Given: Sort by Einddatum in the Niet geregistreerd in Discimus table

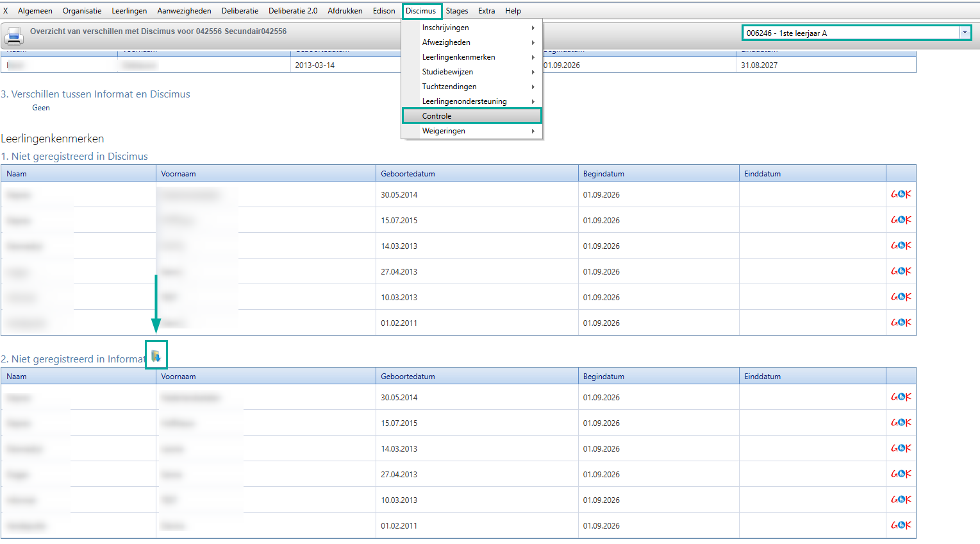Looking at the screenshot, I should coord(813,174).
